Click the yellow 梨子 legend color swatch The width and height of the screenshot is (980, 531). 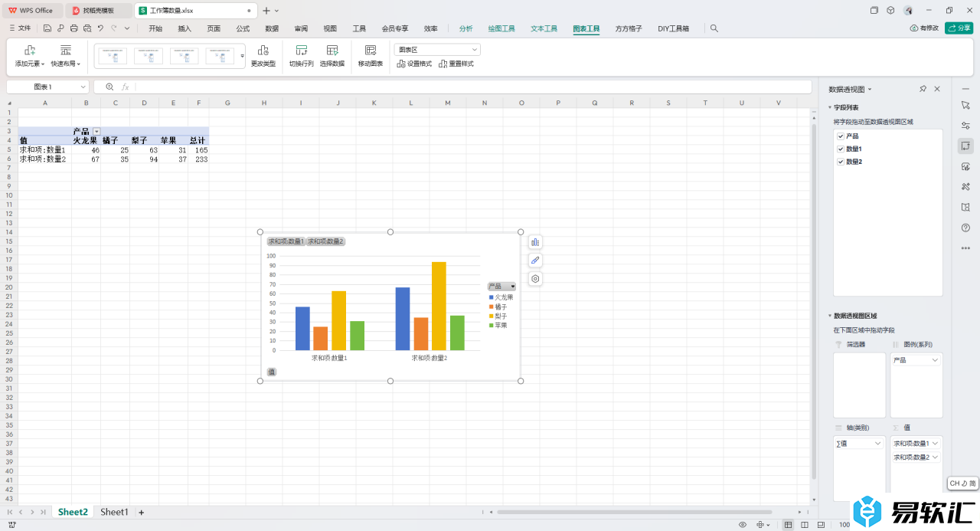pyautogui.click(x=492, y=316)
